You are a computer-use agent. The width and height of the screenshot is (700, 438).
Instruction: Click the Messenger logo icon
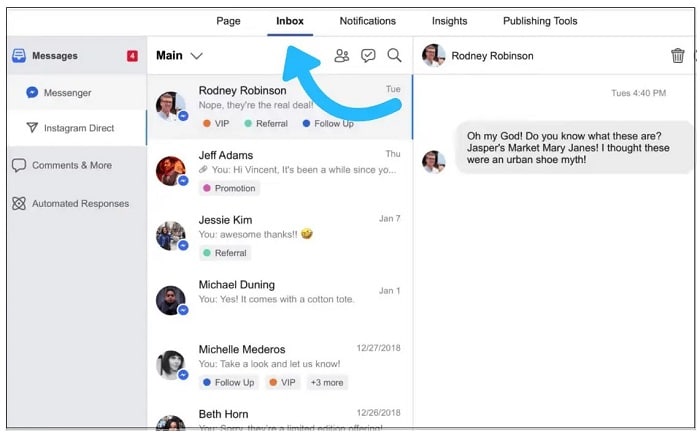coord(32,92)
